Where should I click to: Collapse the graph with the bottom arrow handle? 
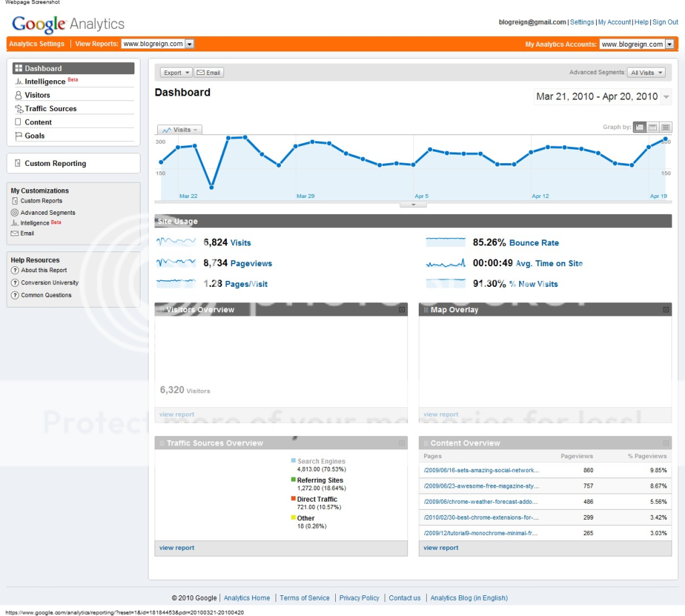point(413,205)
